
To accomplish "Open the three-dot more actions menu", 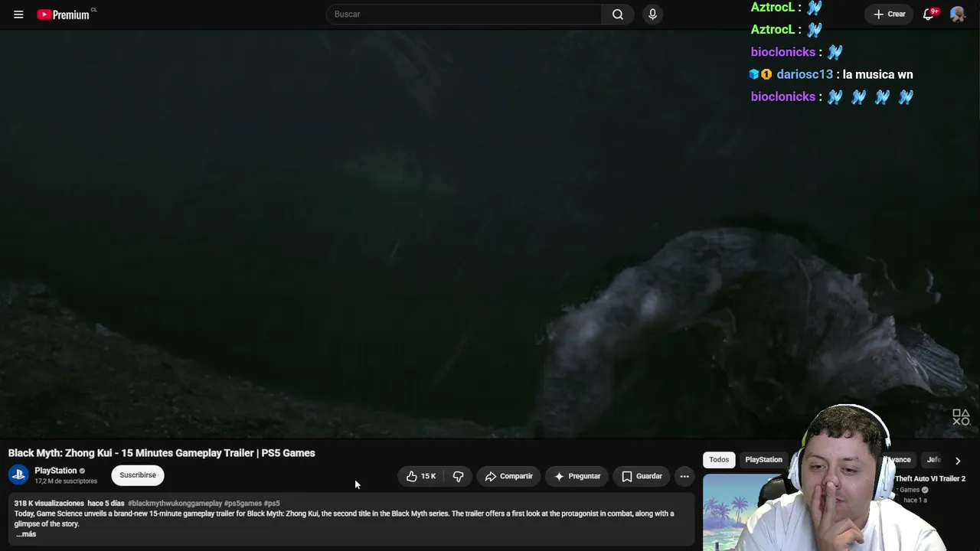I will [x=684, y=476].
